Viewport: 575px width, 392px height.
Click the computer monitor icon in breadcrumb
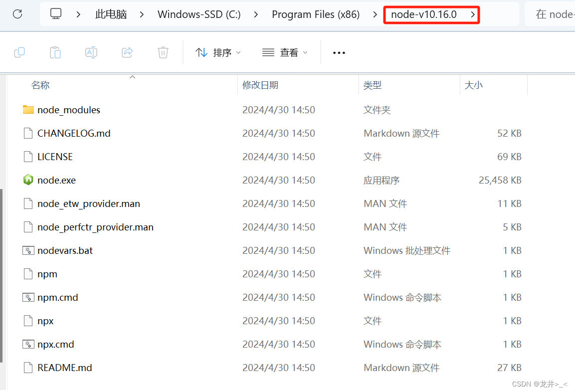click(56, 14)
